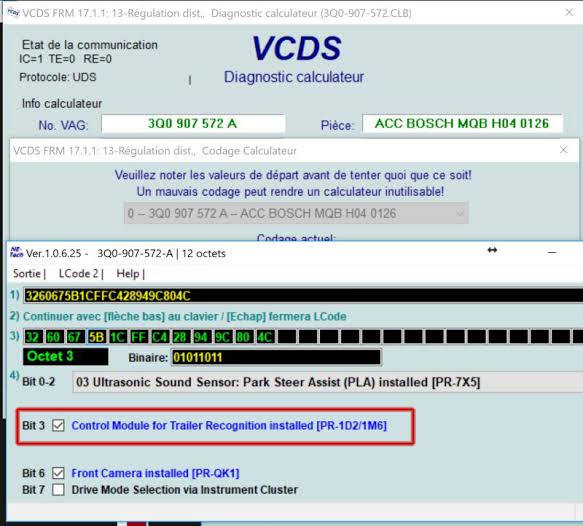Click the horizontal resize arrows icon
This screenshot has width=583, height=526.
tap(492, 250)
